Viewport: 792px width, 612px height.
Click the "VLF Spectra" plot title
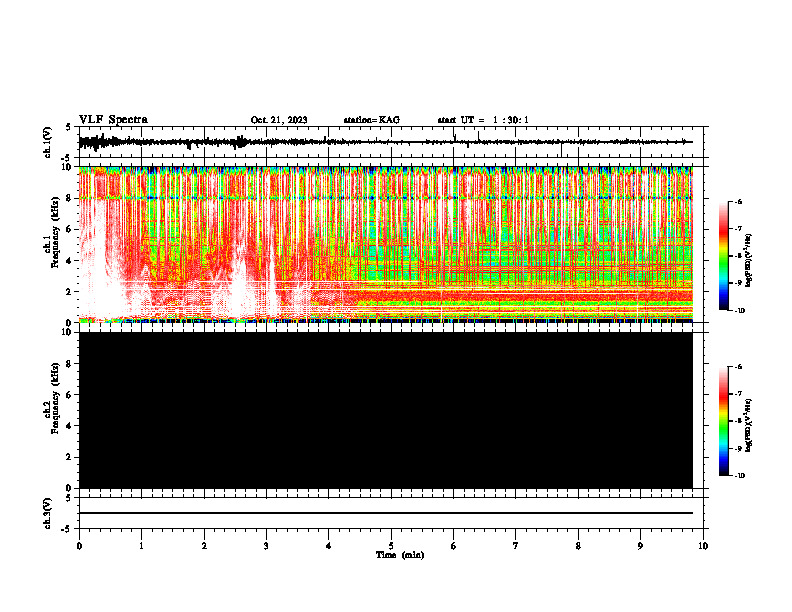(x=113, y=120)
